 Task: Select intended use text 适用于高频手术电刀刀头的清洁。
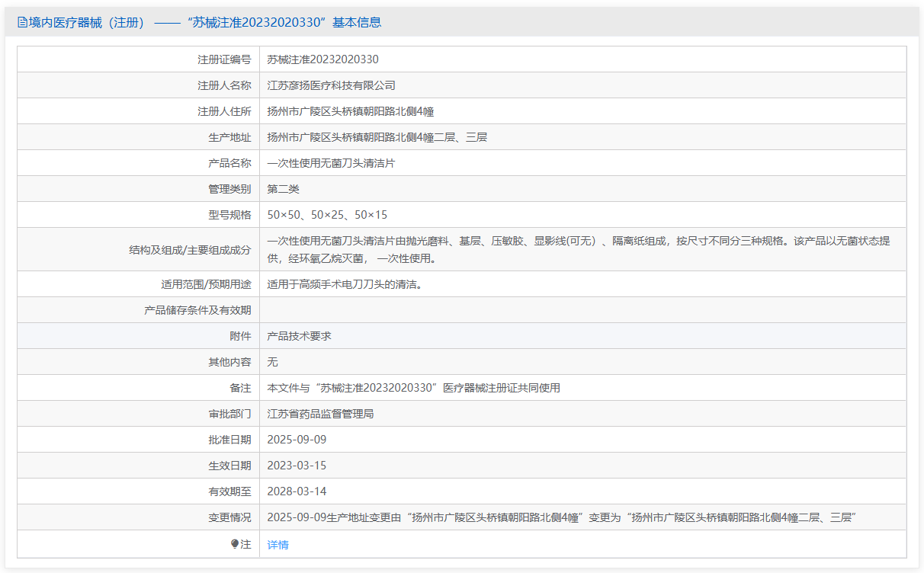point(345,284)
